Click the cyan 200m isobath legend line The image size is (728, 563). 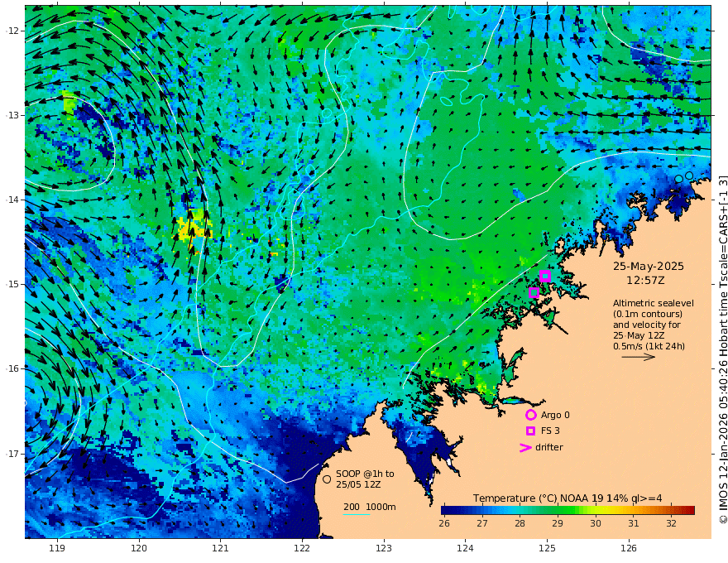(357, 514)
